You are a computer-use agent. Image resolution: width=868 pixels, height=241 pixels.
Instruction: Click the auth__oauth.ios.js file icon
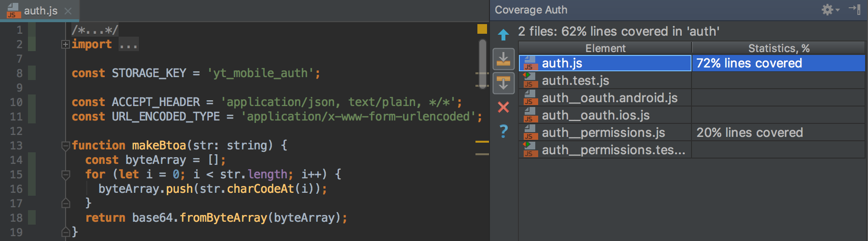(530, 115)
